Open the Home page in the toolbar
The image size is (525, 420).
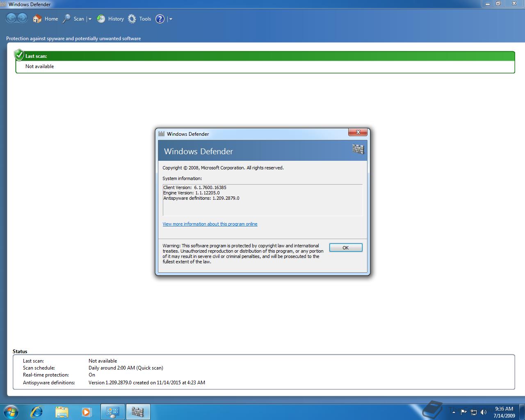coord(46,19)
